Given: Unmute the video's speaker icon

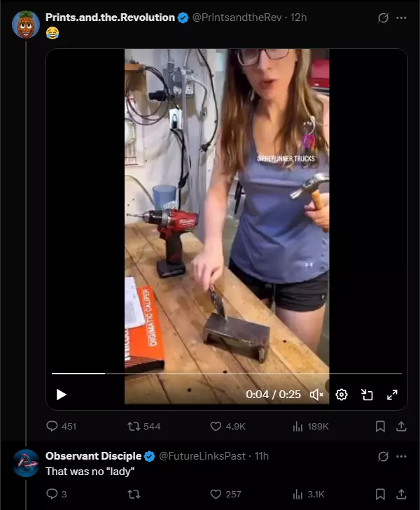Looking at the screenshot, I should [316, 395].
